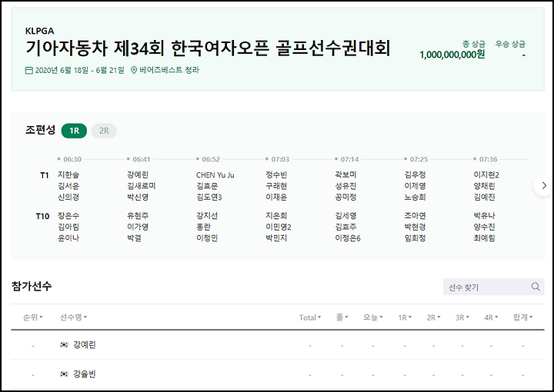
Task: Click the Korean flag beside 강예린 in the player list
Action: click(x=64, y=344)
